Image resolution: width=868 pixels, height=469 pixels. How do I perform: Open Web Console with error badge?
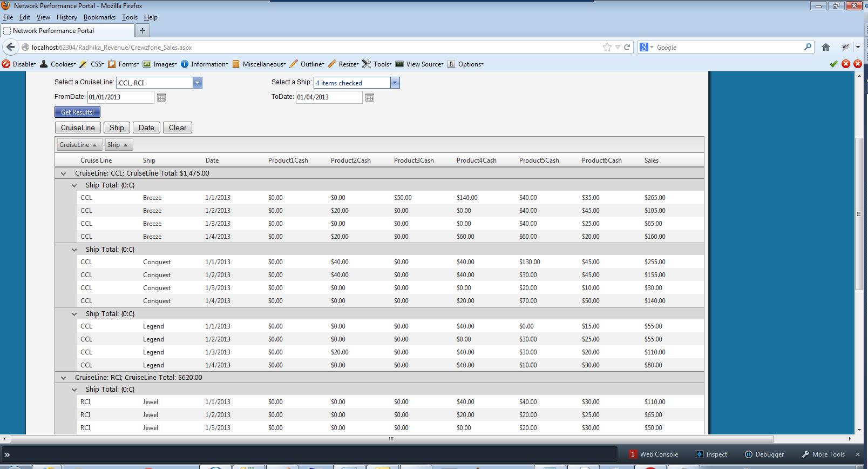tap(654, 454)
